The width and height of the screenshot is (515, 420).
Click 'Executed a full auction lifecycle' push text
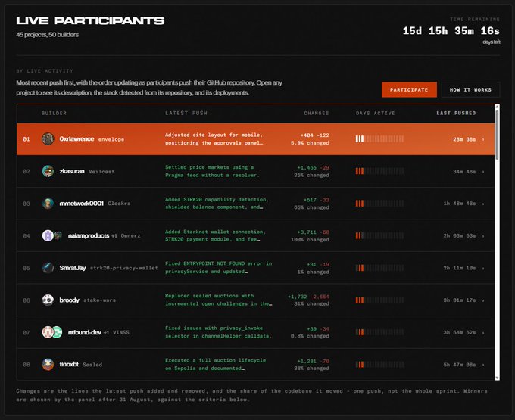tap(215, 360)
